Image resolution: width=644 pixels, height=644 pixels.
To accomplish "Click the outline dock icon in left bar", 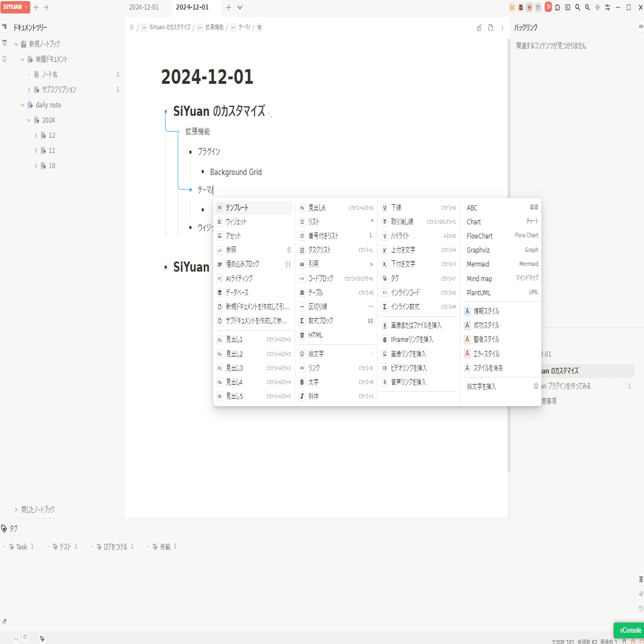I will [x=4, y=43].
